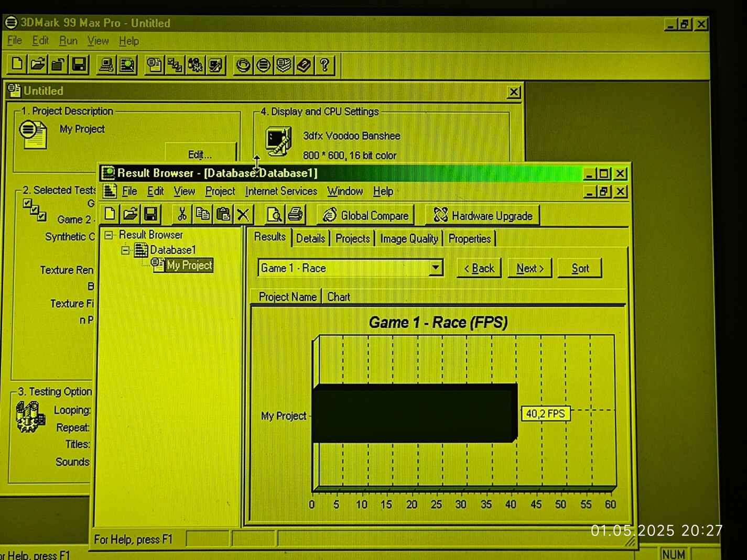Click the project description icon in 3DMark toolbar
Image resolution: width=747 pixels, height=560 pixels.
coord(155,65)
